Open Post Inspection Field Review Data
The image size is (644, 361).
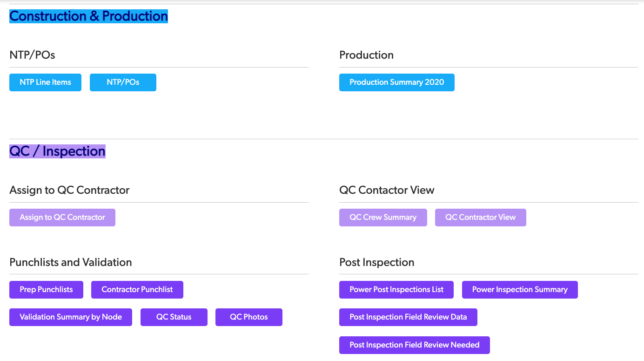pyautogui.click(x=408, y=317)
